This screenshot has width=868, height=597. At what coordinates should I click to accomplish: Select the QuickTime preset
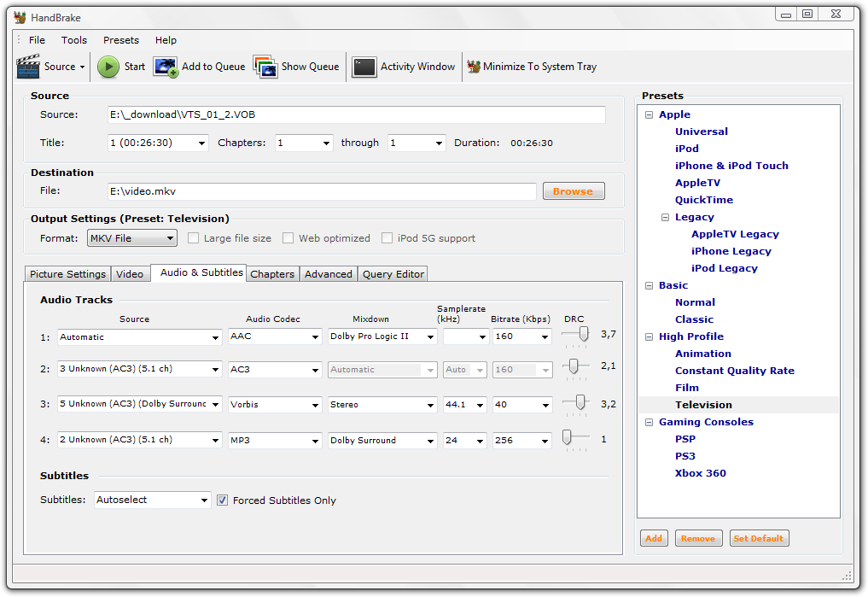[703, 200]
